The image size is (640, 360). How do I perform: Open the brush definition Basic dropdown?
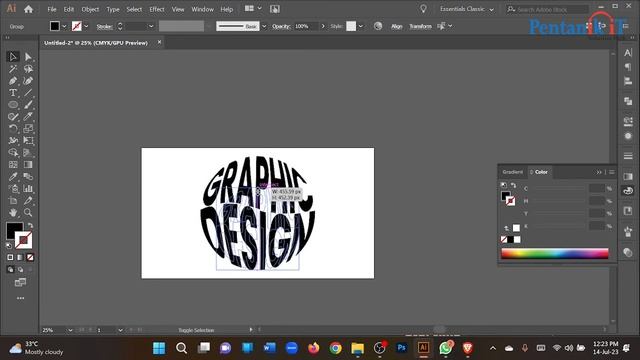click(264, 26)
